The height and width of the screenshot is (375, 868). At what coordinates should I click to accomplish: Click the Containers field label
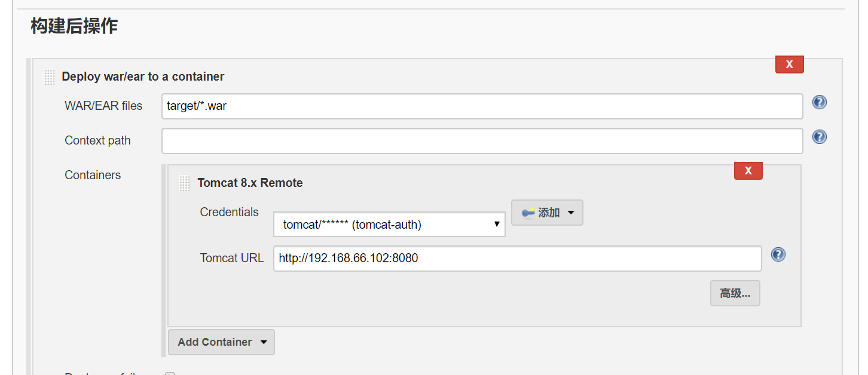93,175
